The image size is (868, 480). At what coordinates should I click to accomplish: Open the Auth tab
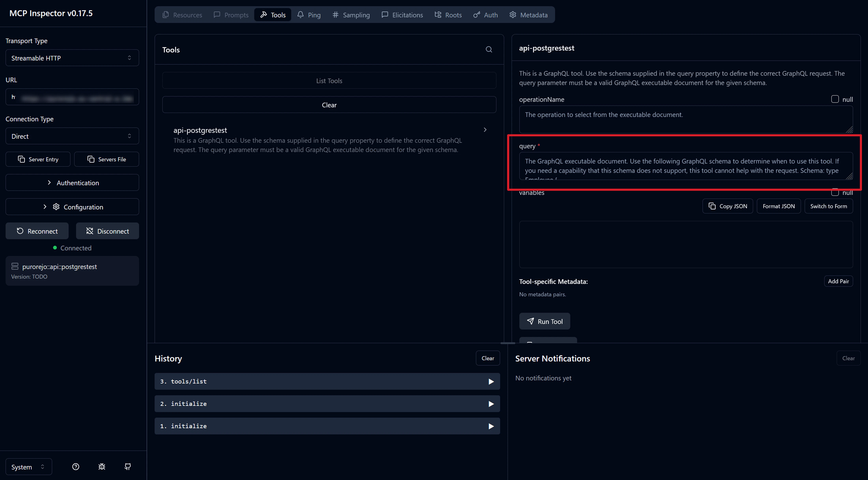coord(485,15)
